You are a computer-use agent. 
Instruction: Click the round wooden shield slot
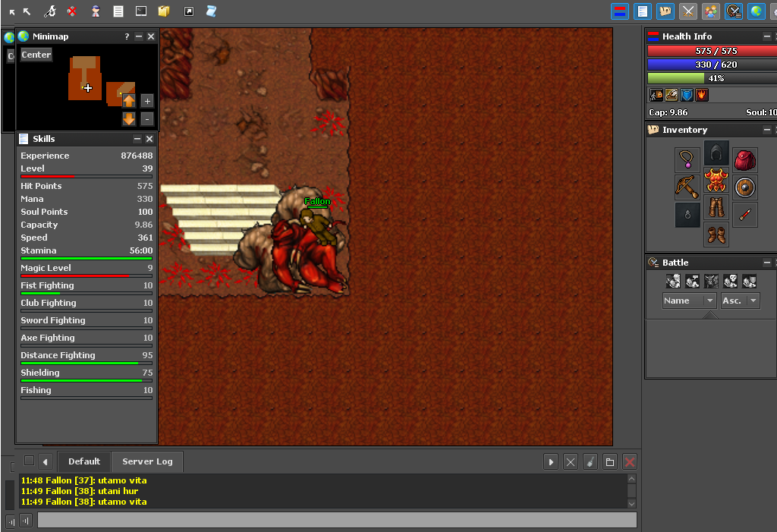point(745,187)
